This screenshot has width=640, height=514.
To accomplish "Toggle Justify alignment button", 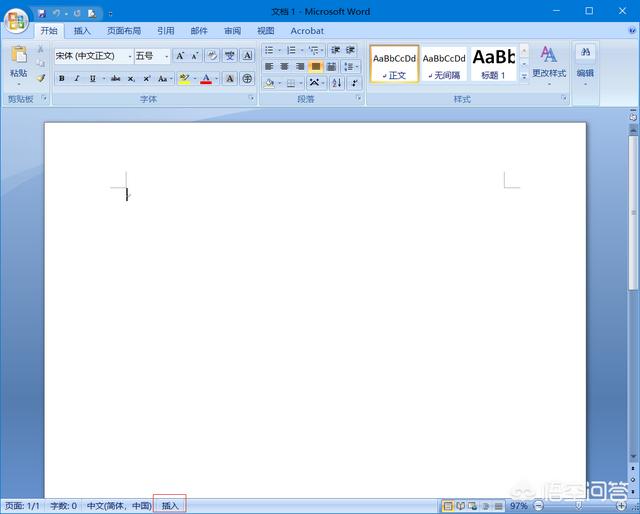I will click(x=316, y=66).
